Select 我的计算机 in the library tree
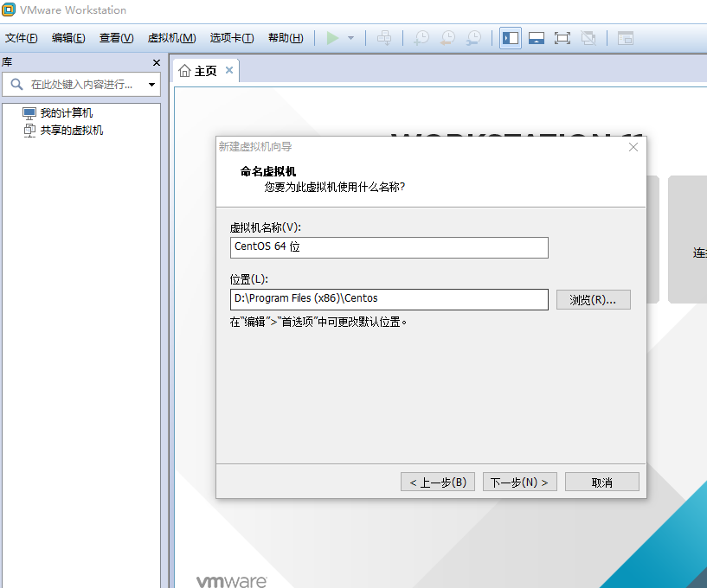 tap(67, 112)
